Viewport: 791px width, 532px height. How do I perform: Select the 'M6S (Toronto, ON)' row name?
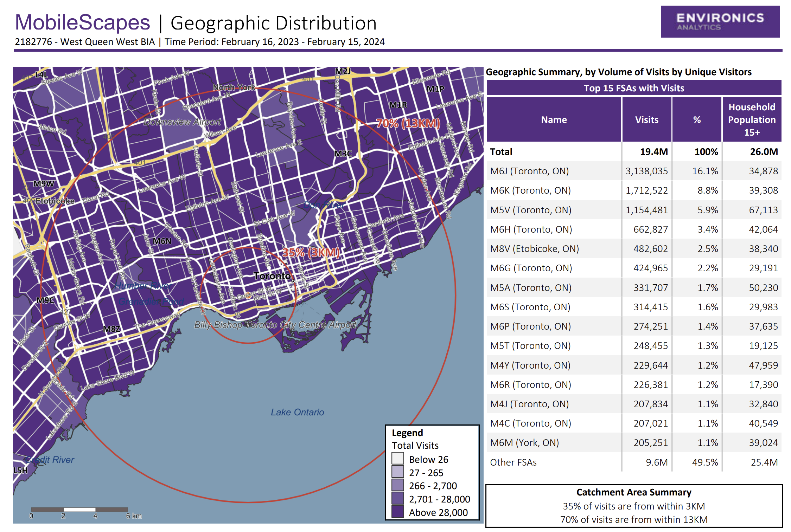(x=530, y=307)
